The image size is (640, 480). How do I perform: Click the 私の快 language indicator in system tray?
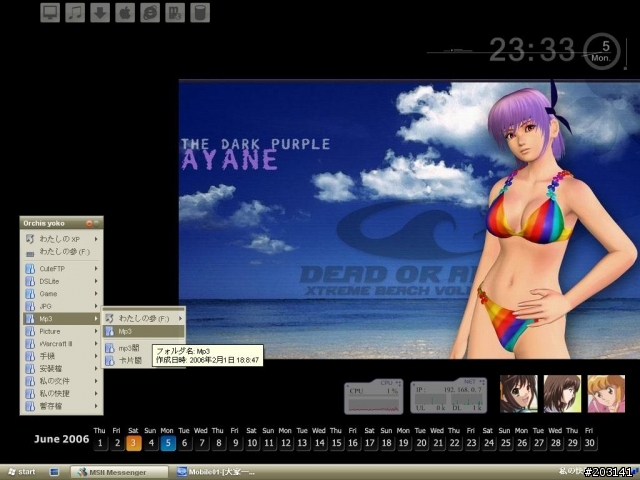571,471
